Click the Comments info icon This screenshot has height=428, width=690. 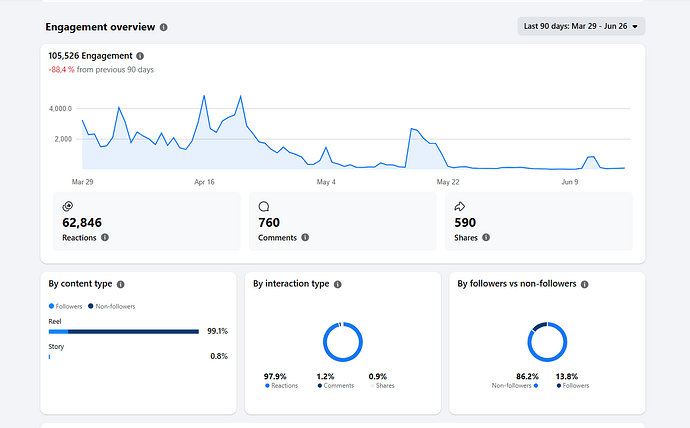click(305, 238)
